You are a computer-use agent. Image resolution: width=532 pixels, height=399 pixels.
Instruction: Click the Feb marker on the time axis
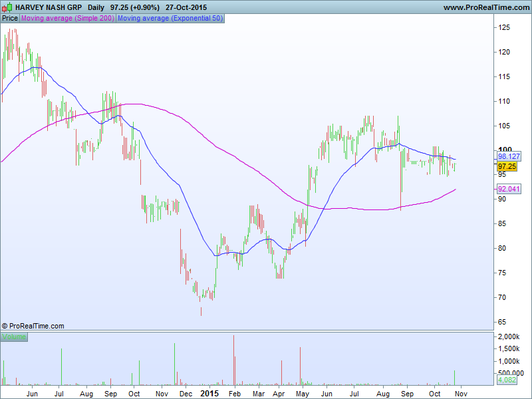234,392
